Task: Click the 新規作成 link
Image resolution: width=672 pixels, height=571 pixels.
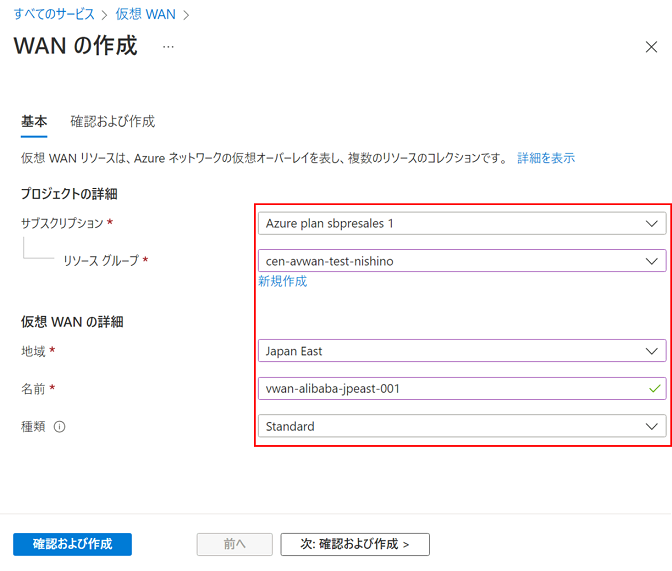Action: 283,282
